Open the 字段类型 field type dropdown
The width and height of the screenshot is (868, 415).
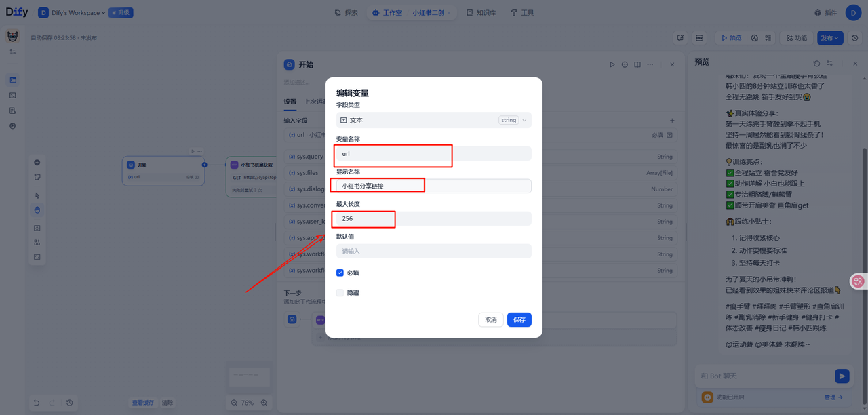point(433,120)
